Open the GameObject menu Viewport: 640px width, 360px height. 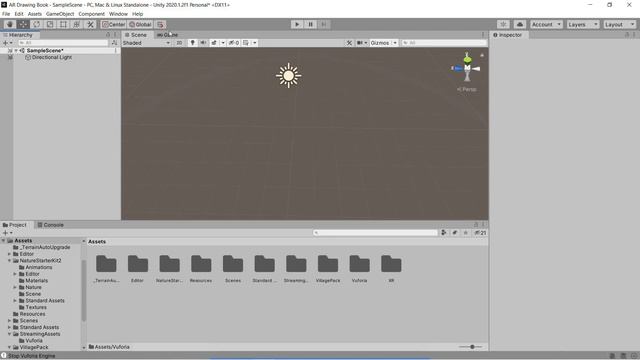(60, 14)
